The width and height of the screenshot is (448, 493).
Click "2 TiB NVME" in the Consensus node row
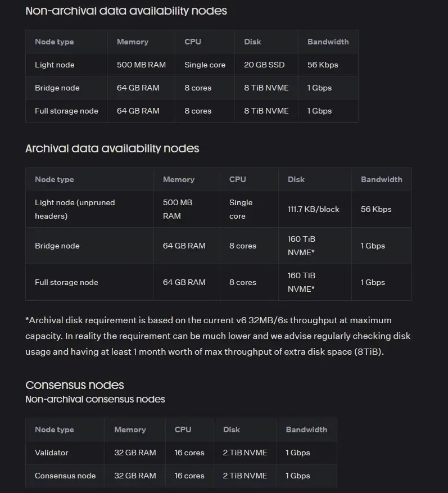(245, 476)
